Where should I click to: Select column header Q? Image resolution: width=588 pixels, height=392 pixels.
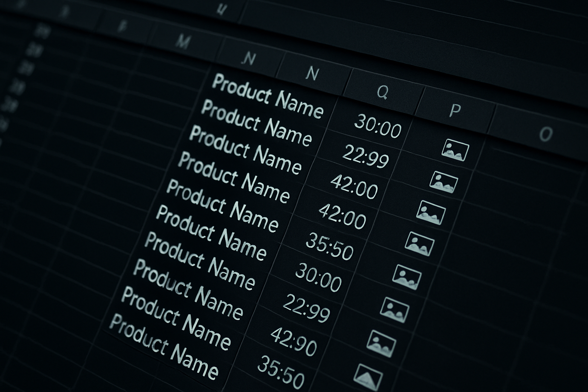click(383, 91)
